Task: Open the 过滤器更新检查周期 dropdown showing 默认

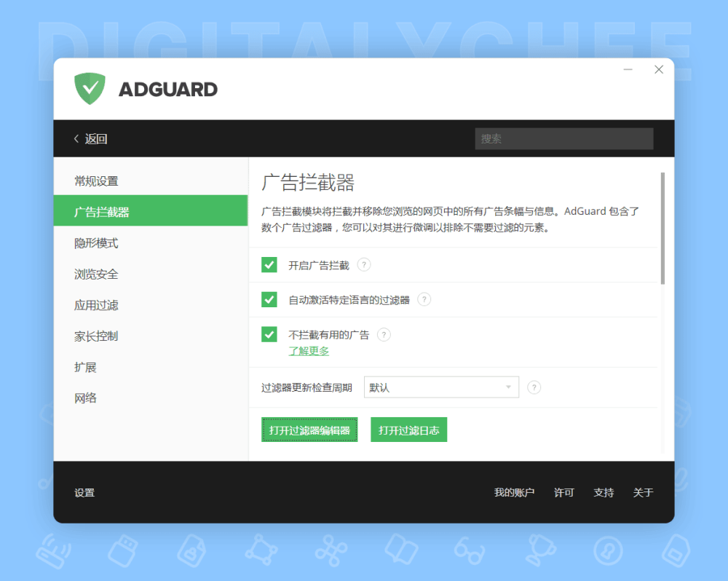Action: (x=441, y=387)
